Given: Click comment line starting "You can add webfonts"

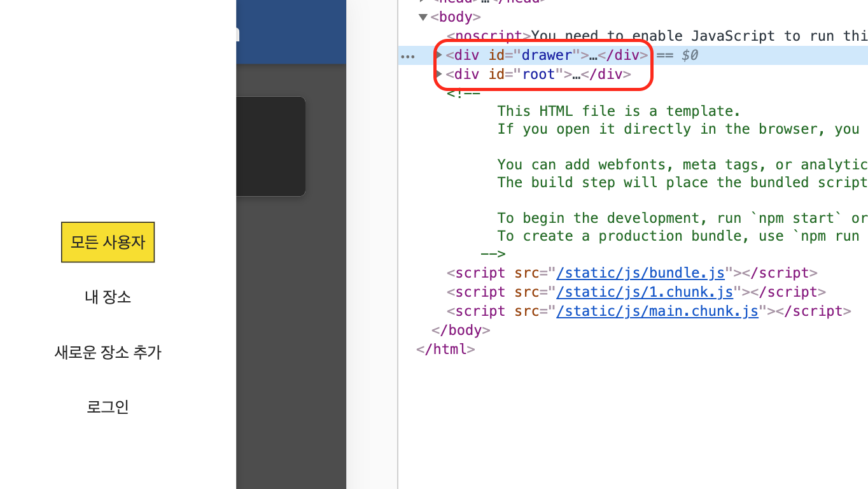Looking at the screenshot, I should pos(682,164).
